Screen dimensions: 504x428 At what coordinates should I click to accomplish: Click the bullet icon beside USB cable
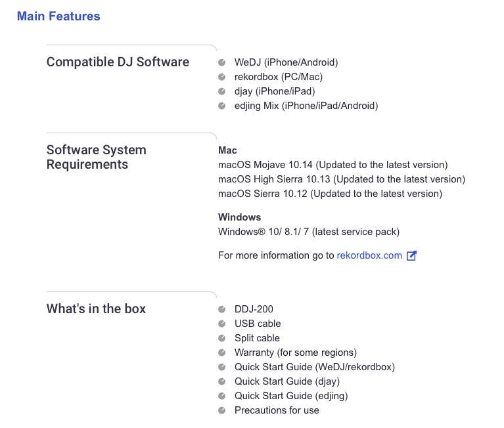click(222, 324)
